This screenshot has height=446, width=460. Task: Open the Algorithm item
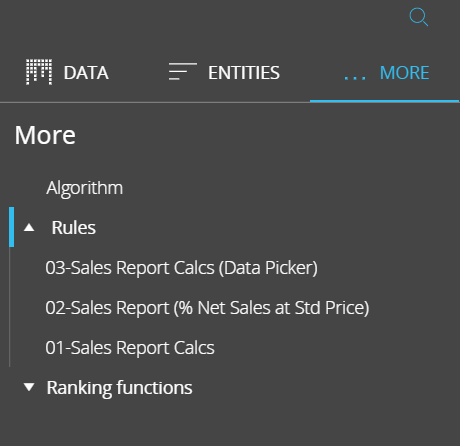click(85, 188)
